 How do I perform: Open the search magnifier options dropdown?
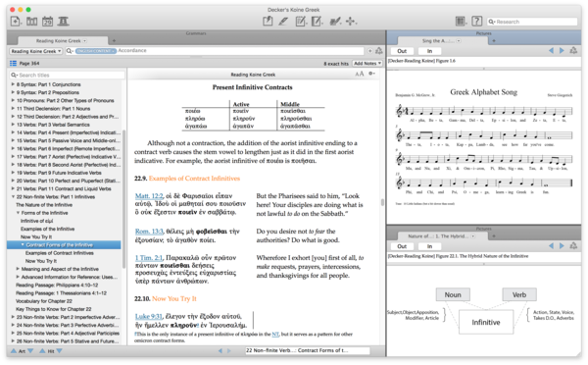[70, 51]
